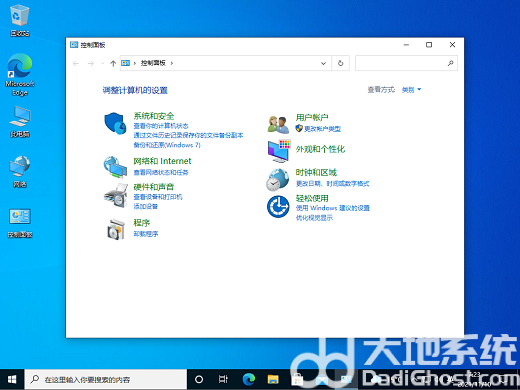
Task: Open the User Accounts people icon
Action: coord(278,124)
